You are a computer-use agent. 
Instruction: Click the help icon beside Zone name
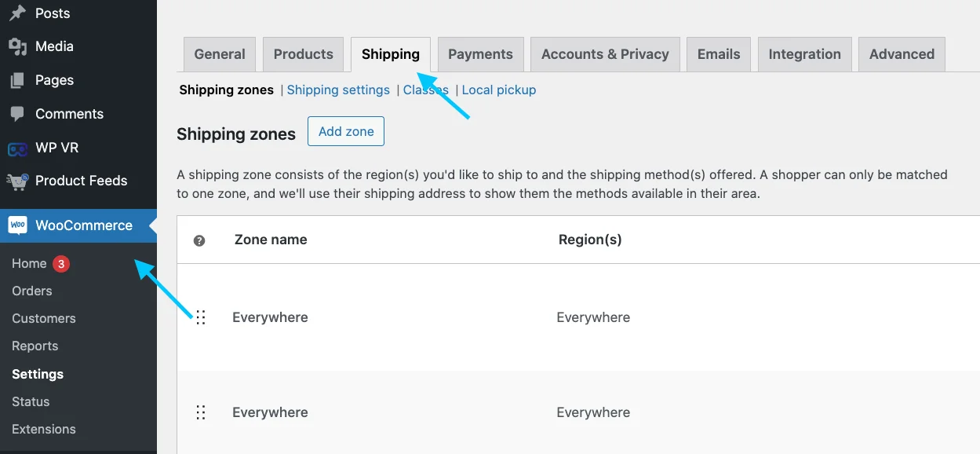(199, 240)
